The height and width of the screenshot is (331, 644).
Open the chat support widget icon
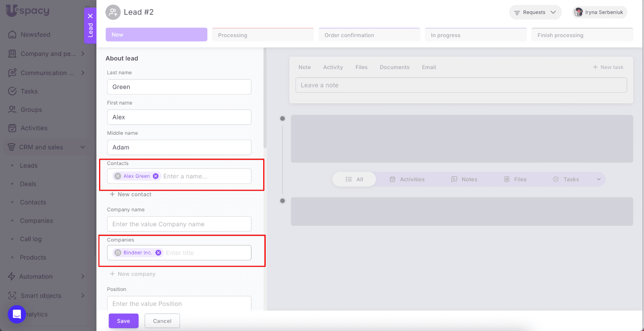(x=17, y=314)
